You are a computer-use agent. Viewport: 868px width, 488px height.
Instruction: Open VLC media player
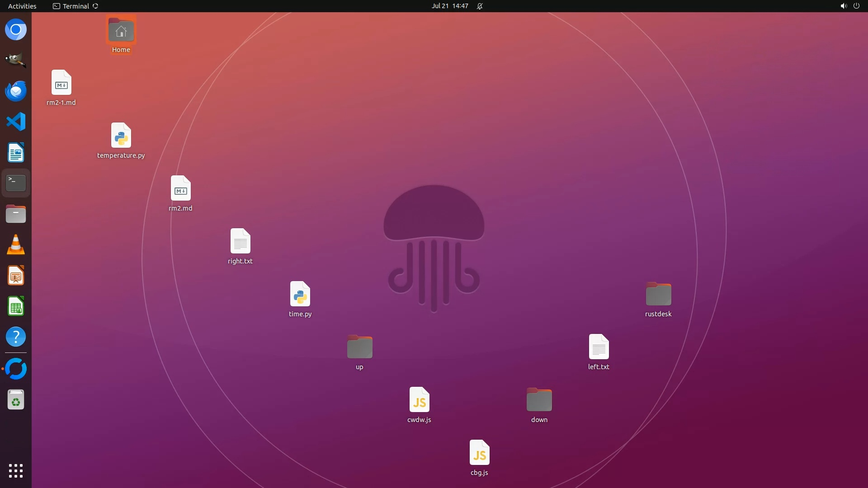point(16,244)
